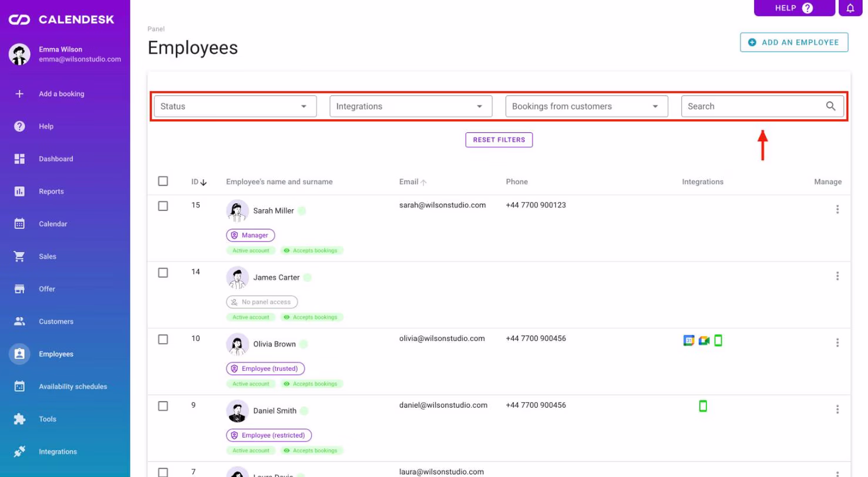Screen dimensions: 868x477
Task: Check the box for Daniel Smith
Action: click(x=163, y=406)
